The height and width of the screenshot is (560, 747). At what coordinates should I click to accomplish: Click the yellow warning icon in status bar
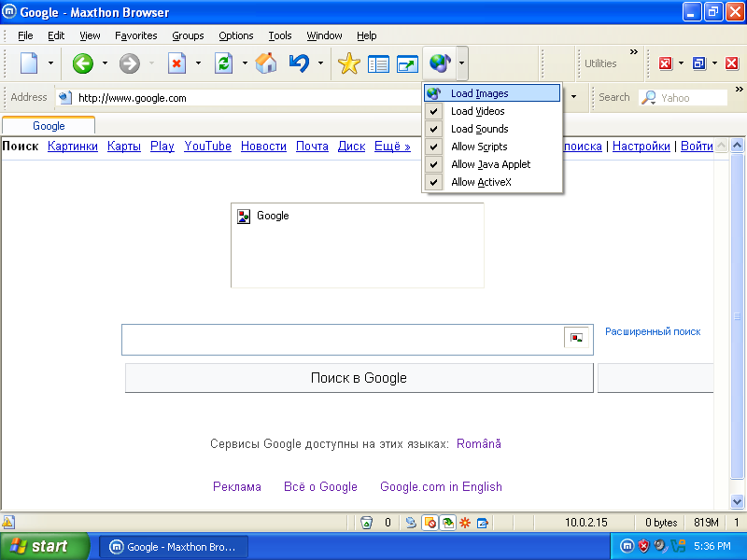[x=8, y=523]
